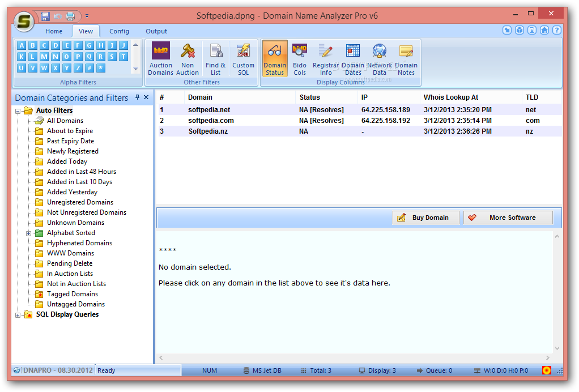This screenshot has width=579, height=392.
Task: Filter domains by letter Z
Action: click(x=78, y=68)
